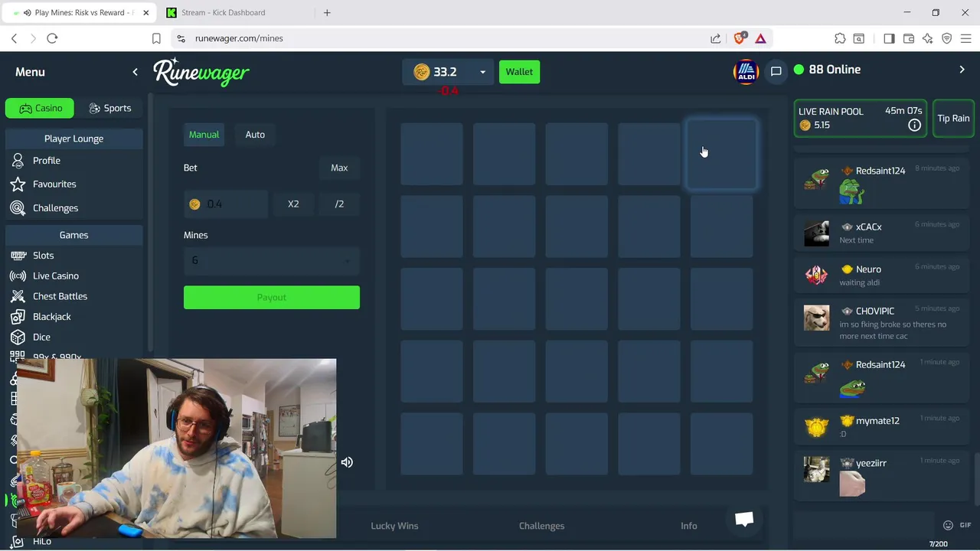Set bet to Max
This screenshot has width=980, height=551.
[x=339, y=168]
